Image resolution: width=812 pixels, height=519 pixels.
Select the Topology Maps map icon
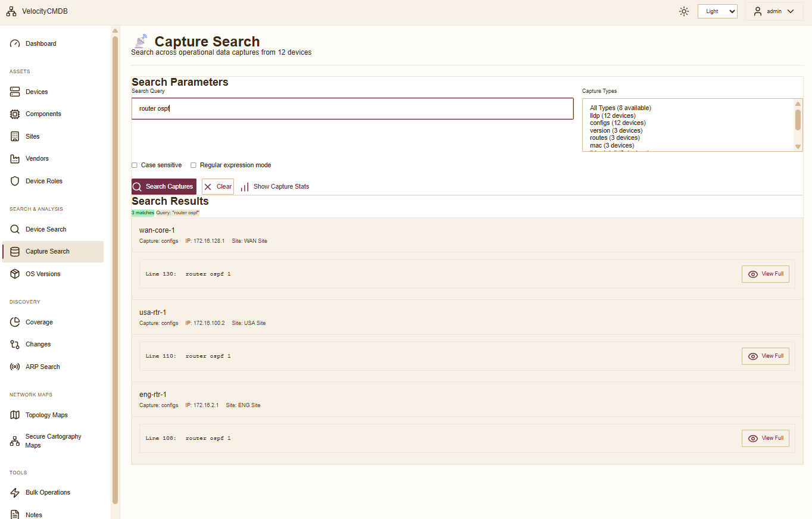pyautogui.click(x=15, y=415)
